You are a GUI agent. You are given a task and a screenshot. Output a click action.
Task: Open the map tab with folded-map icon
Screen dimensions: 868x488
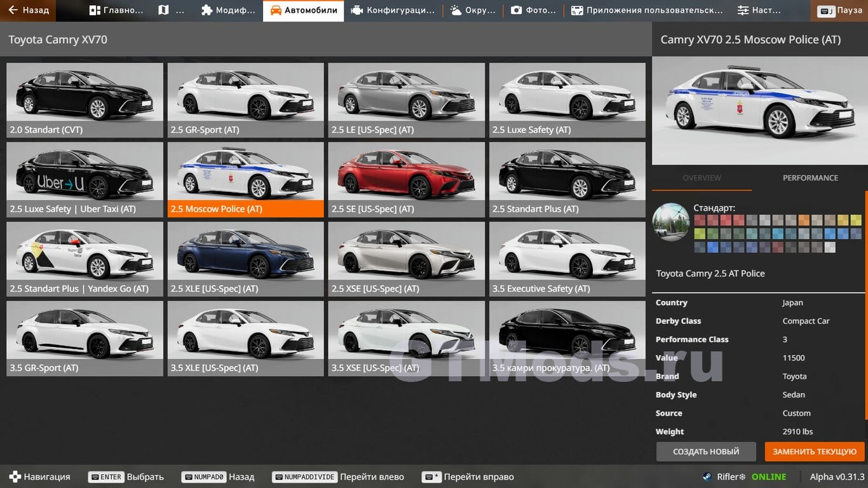tap(172, 10)
